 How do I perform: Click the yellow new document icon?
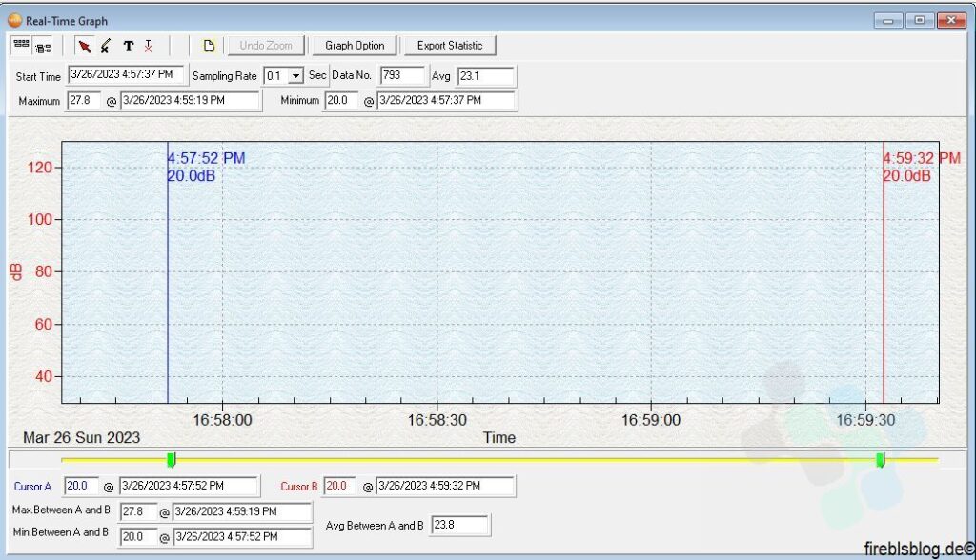209,46
